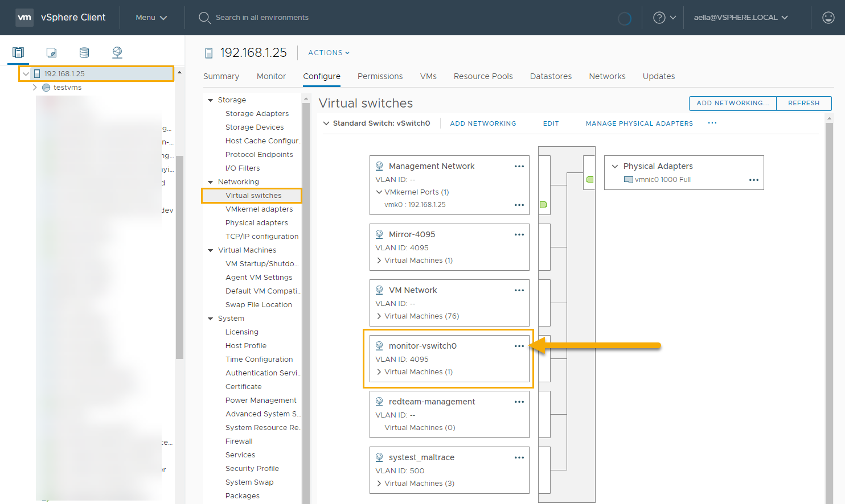Screen dimensions: 845x504
Task: Open the Storage inventory view icon
Action: 84,53
